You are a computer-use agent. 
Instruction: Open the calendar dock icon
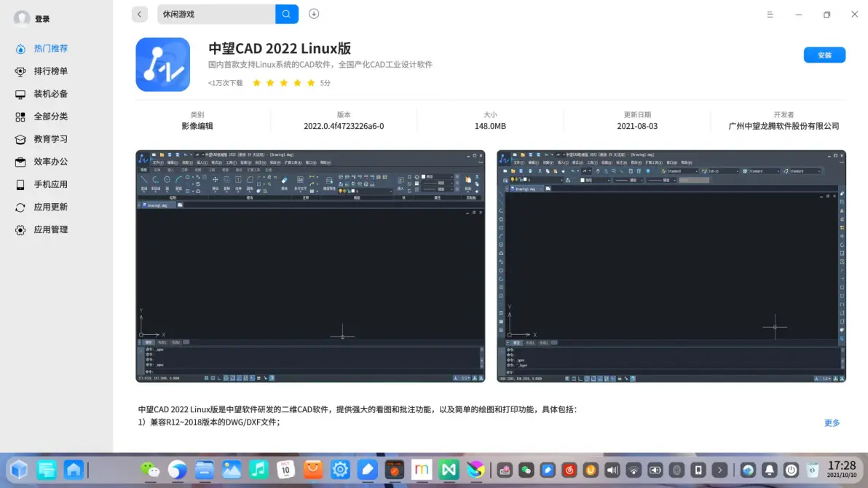click(285, 471)
